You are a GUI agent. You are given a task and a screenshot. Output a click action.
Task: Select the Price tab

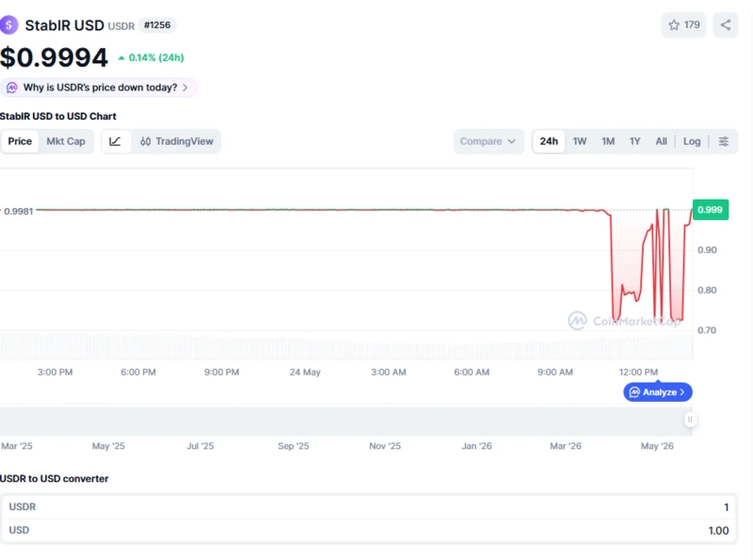tap(20, 141)
